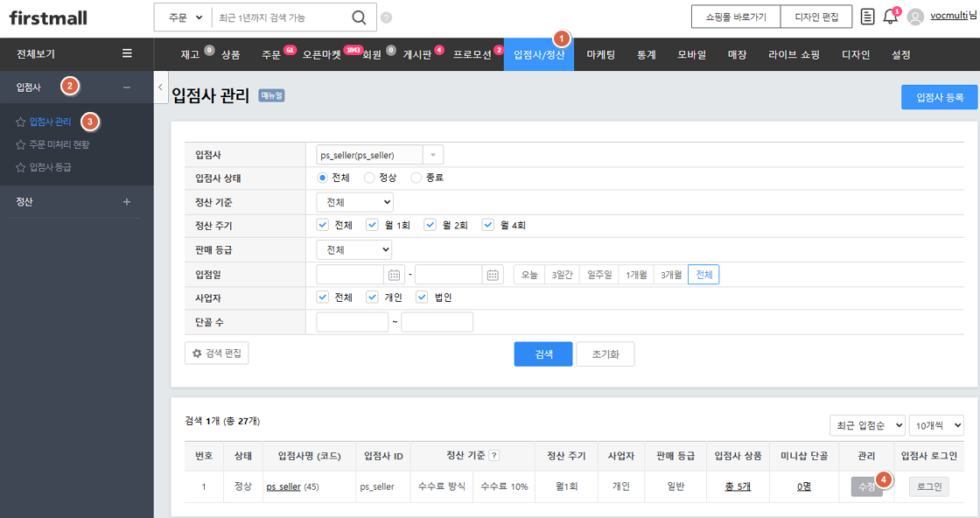Screen dimensions: 980x518
Task: Expand the 정산 sidebar section
Action: [127, 202]
